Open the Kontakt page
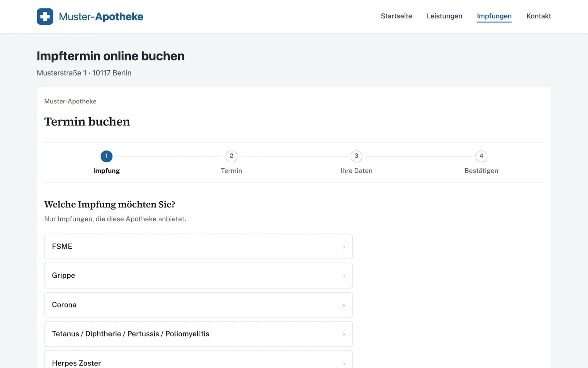The height and width of the screenshot is (368, 588). (x=538, y=16)
